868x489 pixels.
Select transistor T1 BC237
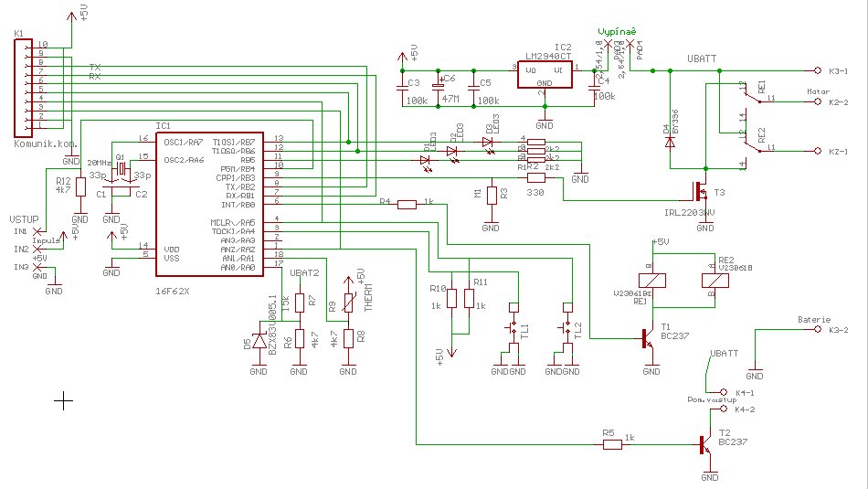[x=648, y=338]
